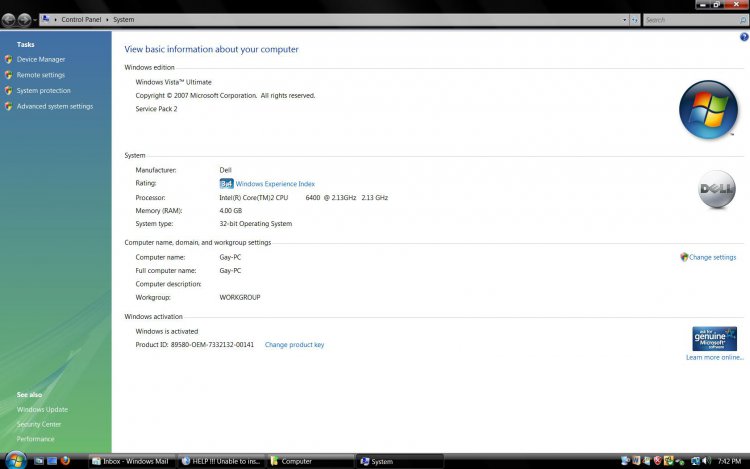The height and width of the screenshot is (469, 750).
Task: Click the Dell logo image
Action: [716, 189]
